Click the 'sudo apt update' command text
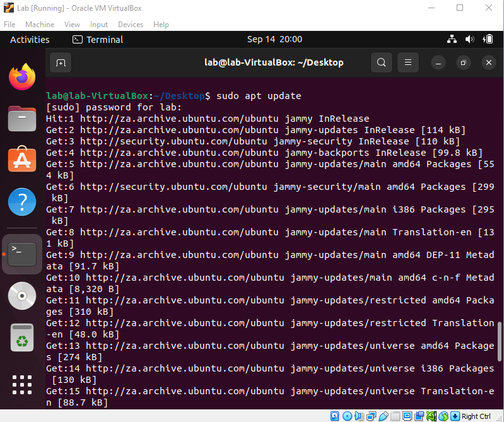504x422 pixels. pyautogui.click(x=259, y=96)
